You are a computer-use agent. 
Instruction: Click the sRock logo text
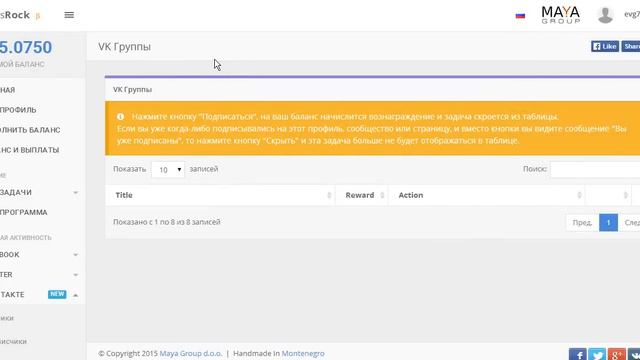(x=15, y=15)
